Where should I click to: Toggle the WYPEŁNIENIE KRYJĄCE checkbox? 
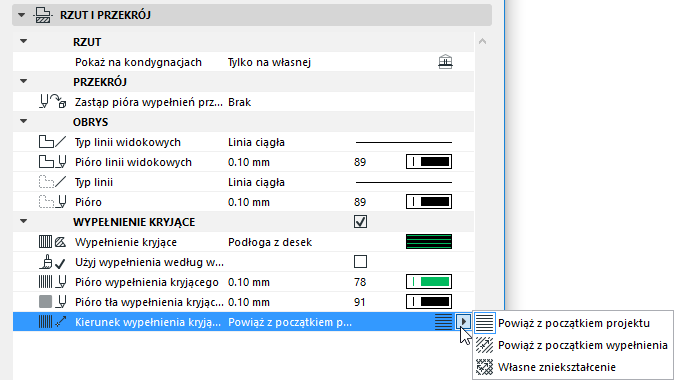360,222
